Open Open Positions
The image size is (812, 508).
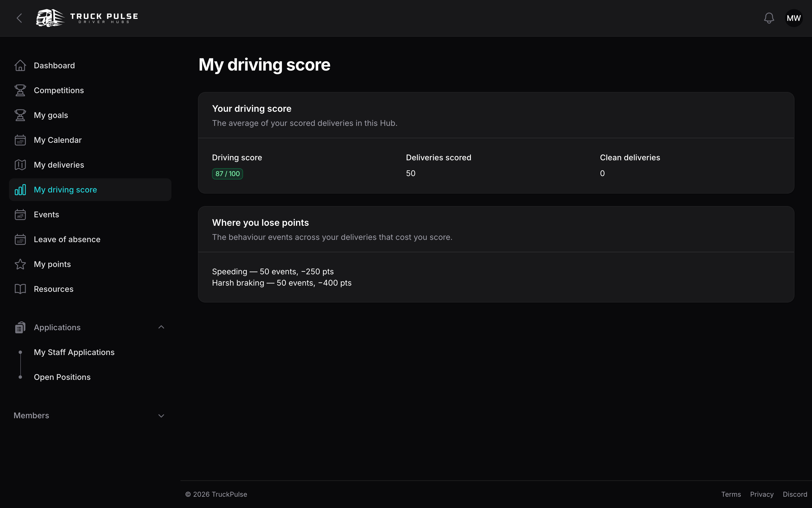(x=62, y=377)
